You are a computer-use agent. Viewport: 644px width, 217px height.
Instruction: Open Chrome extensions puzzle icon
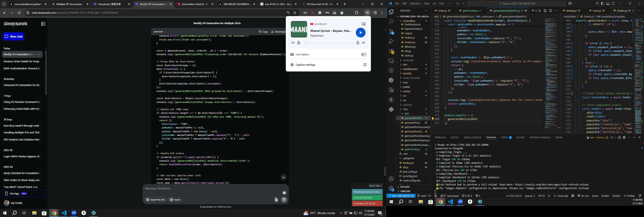click(356, 13)
